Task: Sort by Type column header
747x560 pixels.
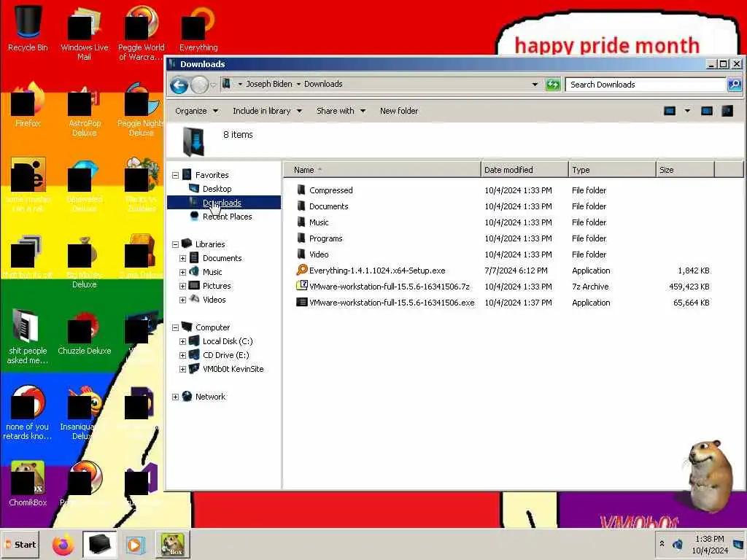Action: pyautogui.click(x=612, y=169)
